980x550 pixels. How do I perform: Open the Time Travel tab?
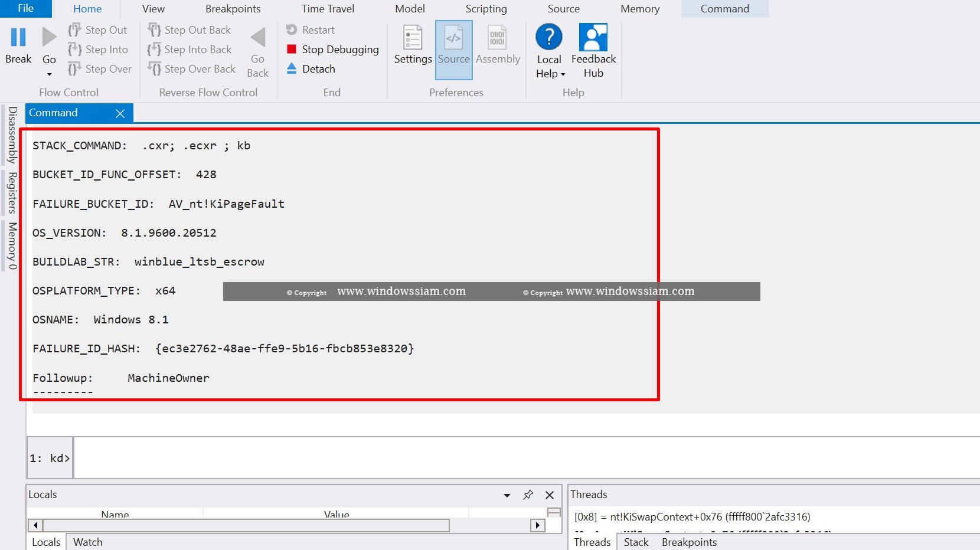[328, 9]
